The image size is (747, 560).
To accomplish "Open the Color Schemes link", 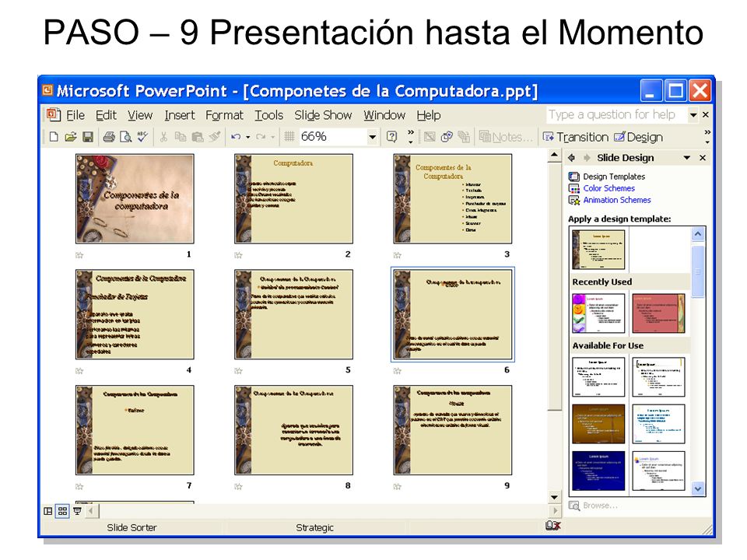I will pyautogui.click(x=608, y=188).
